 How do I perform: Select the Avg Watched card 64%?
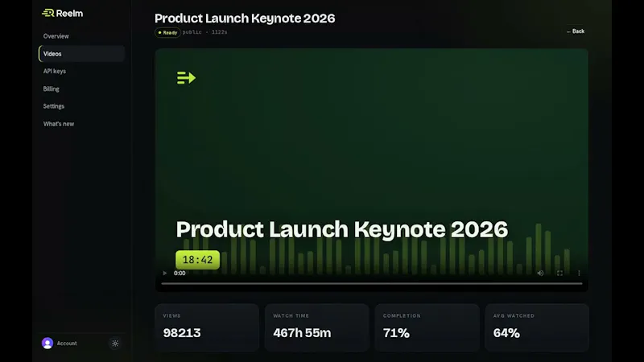coord(537,327)
